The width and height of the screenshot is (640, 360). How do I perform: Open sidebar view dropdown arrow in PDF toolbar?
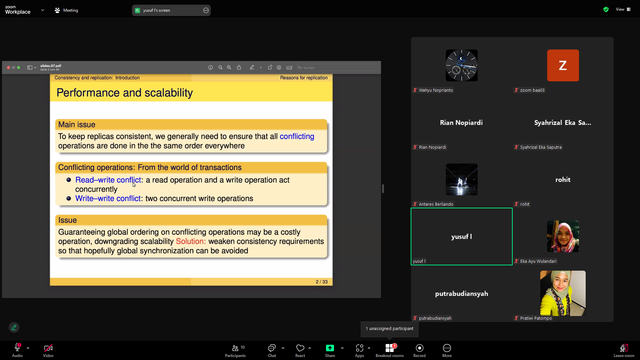35,68
